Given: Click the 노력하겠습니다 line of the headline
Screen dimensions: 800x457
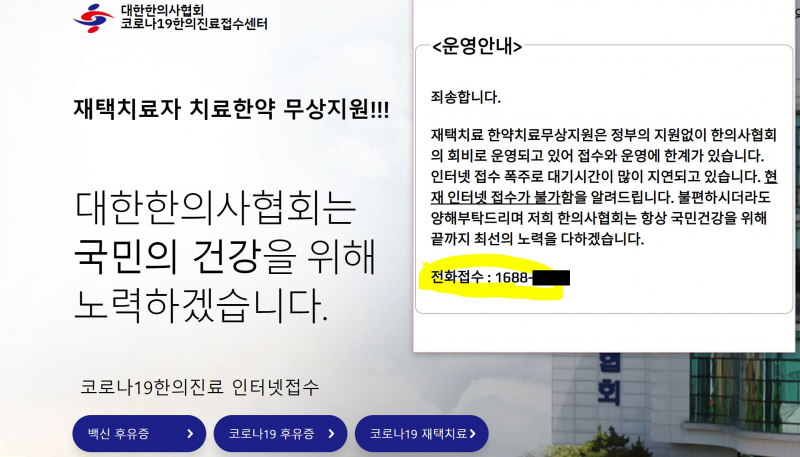Looking at the screenshot, I should click(200, 303).
